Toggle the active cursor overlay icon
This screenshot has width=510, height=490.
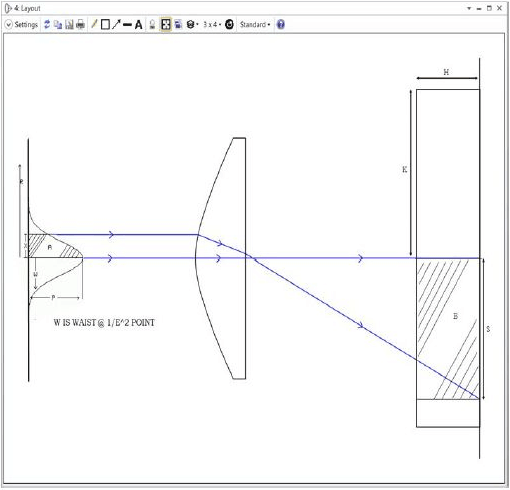[178, 25]
